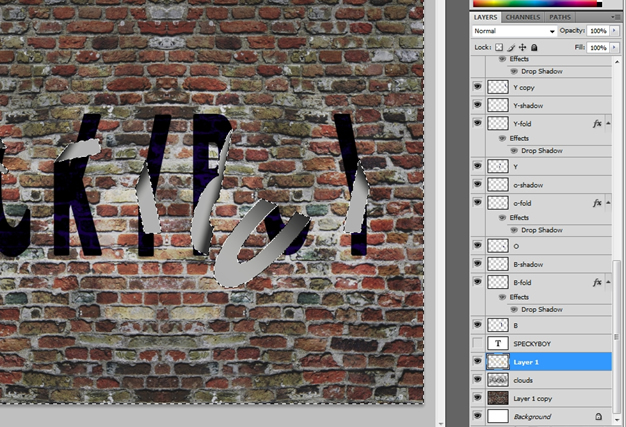Toggle visibility of the Y-fold layer
Image resolution: width=626 pixels, height=427 pixels.
(477, 123)
